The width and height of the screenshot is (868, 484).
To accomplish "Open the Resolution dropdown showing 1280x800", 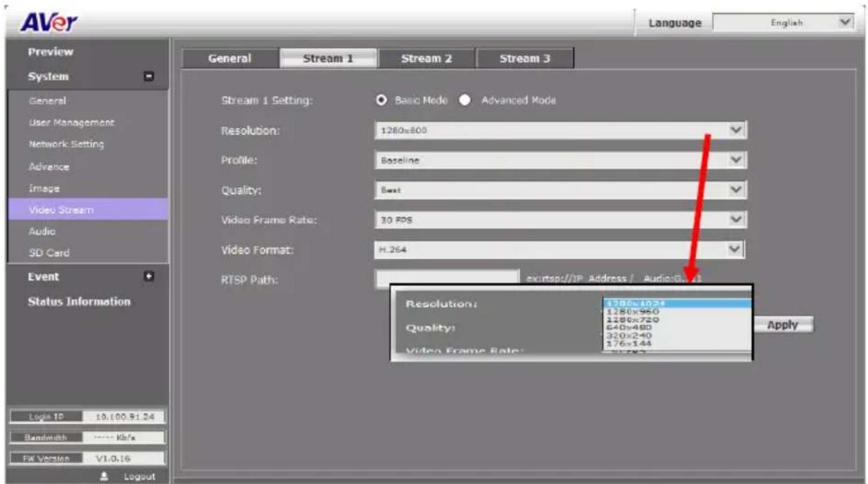I will click(x=560, y=130).
